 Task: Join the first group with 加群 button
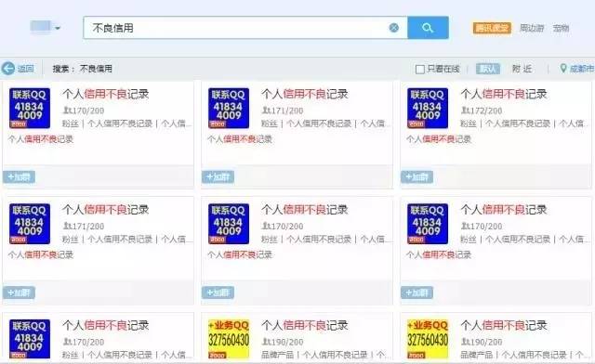[x=19, y=177]
